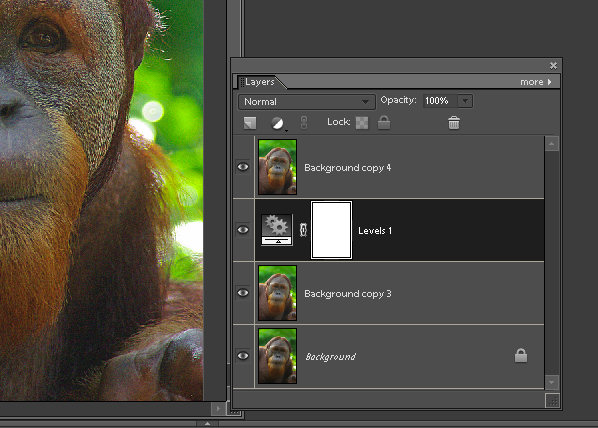Screen dimensions: 598x428
Task: Select the Background copy 3 layer name
Action: click(348, 294)
